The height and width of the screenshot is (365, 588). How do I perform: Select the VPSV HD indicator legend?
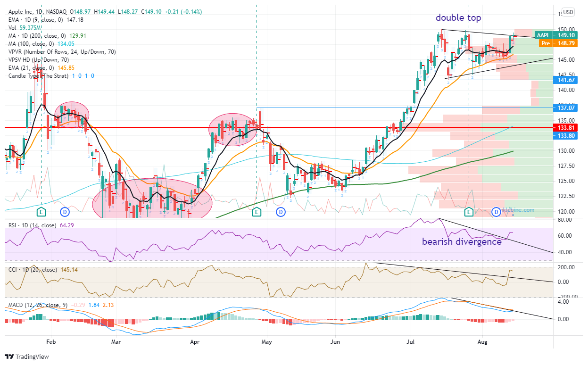click(38, 59)
